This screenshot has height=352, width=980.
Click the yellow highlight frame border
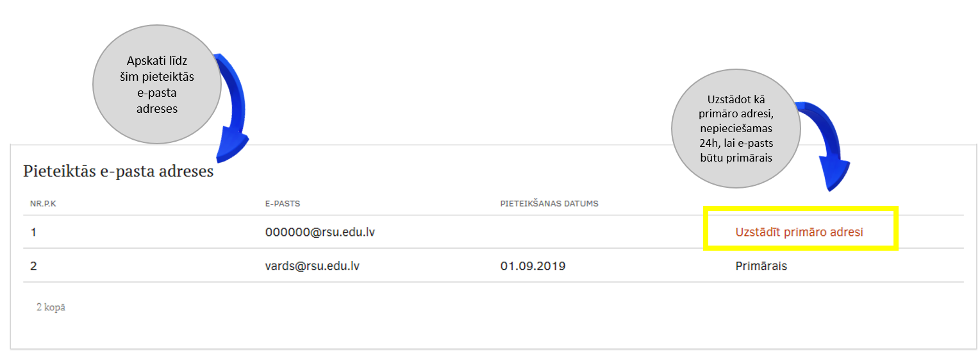click(801, 208)
